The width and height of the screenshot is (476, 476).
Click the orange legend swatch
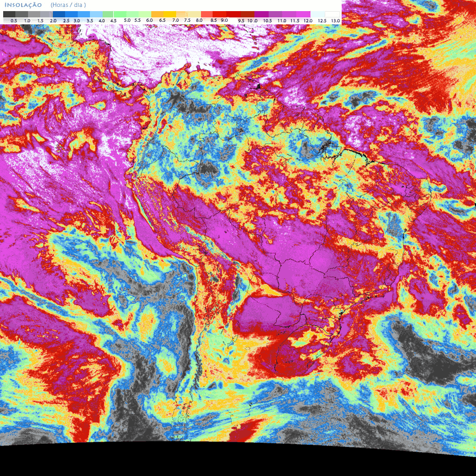(157, 14)
